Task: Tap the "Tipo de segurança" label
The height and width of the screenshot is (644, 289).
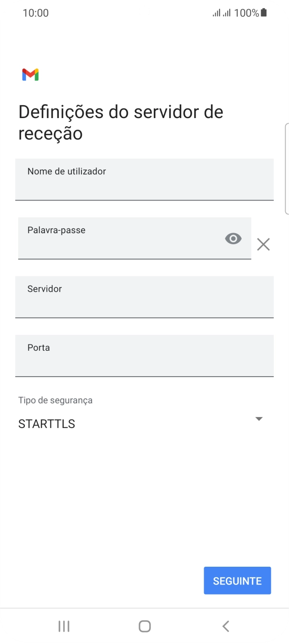Action: (x=55, y=400)
